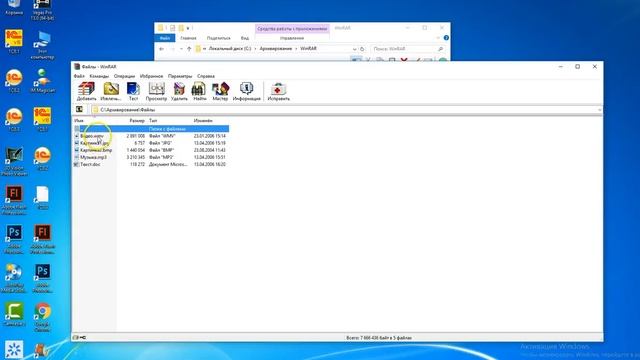Open the Справка menu in WinRAR

[x=206, y=76]
